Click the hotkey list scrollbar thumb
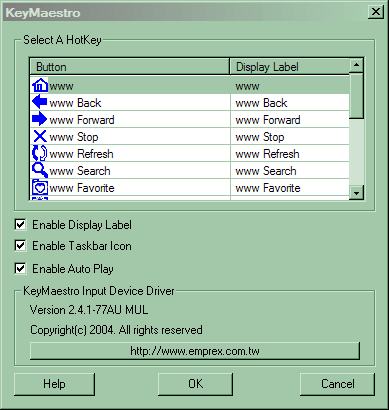 (356, 95)
